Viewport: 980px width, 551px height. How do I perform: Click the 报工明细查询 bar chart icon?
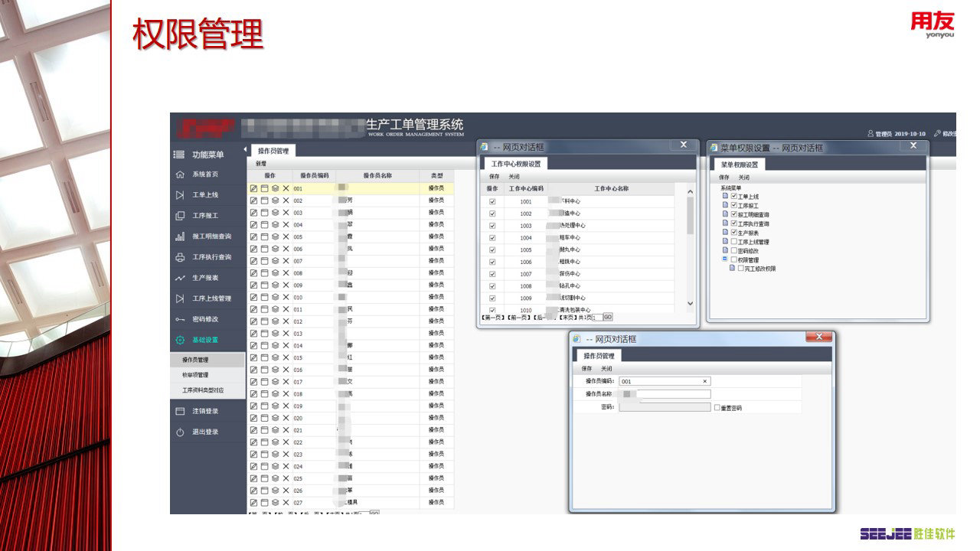click(x=180, y=236)
